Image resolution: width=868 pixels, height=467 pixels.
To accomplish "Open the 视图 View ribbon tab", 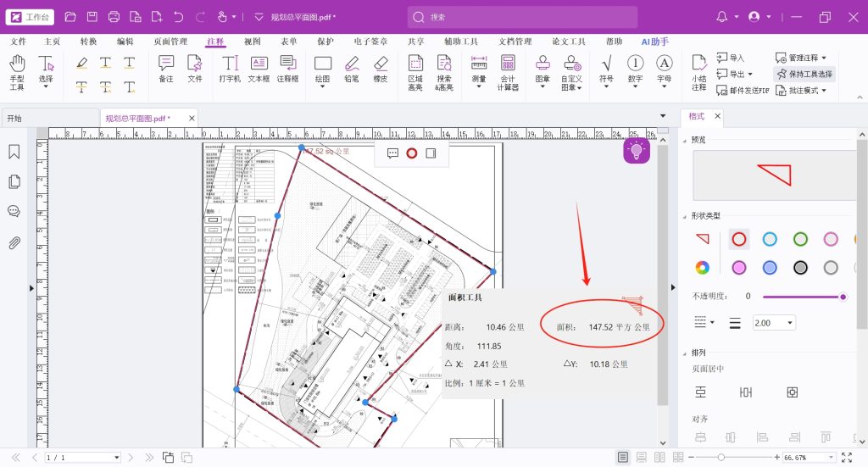I will [253, 42].
